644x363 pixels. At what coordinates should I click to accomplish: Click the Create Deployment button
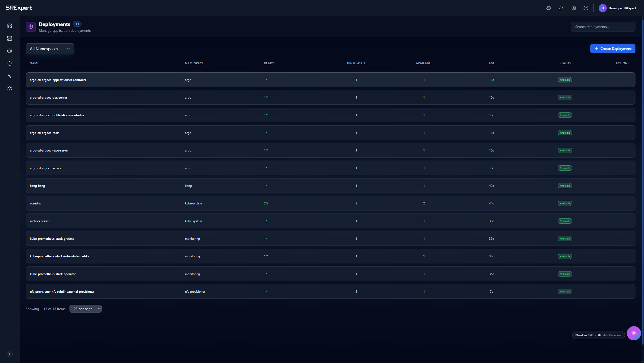[x=613, y=49]
